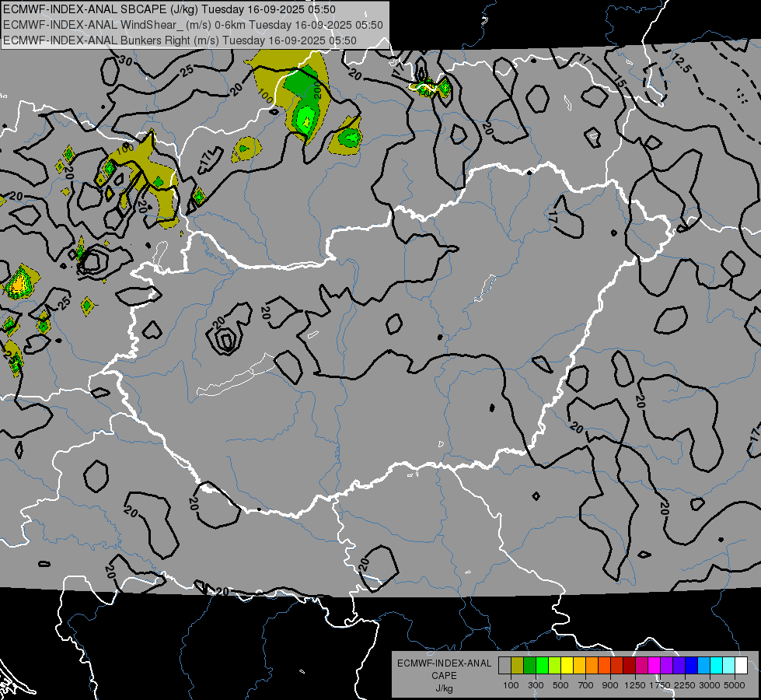The width and height of the screenshot is (761, 700).
Task: Click the "700" legend value
Action: 585,685
